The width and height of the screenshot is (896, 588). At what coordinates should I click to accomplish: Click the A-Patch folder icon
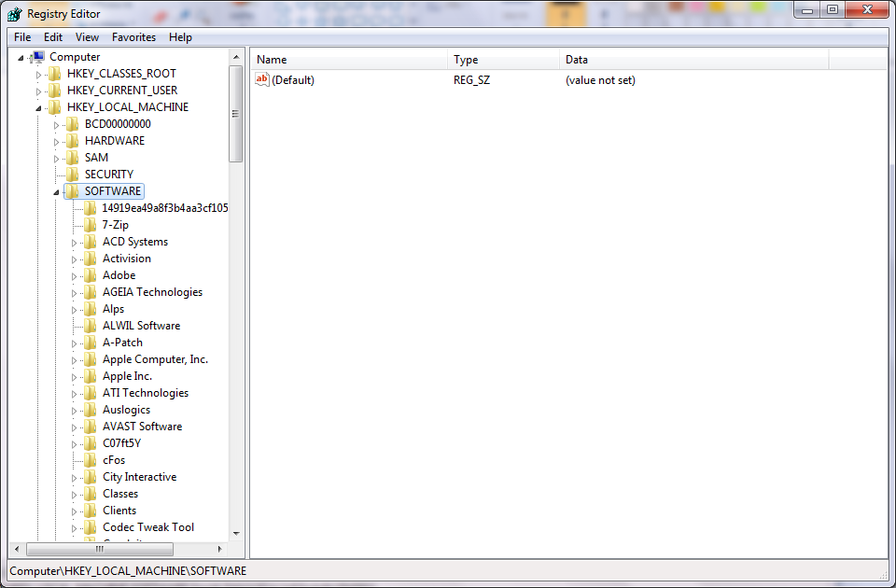coord(91,343)
